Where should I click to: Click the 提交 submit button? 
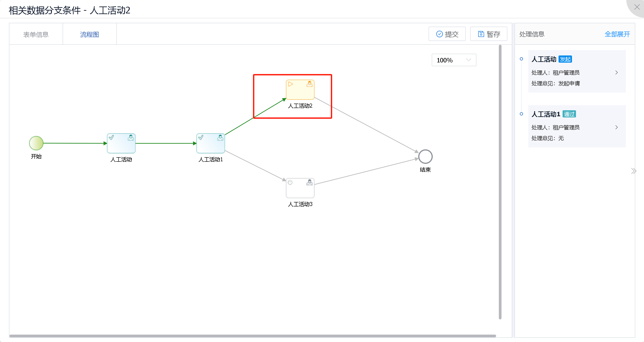[x=447, y=34]
